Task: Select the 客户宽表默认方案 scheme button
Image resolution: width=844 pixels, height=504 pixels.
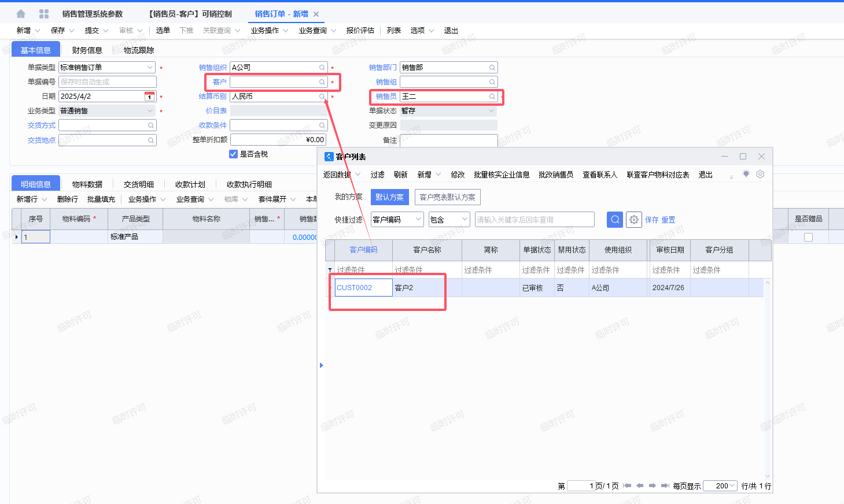Action: [447, 197]
